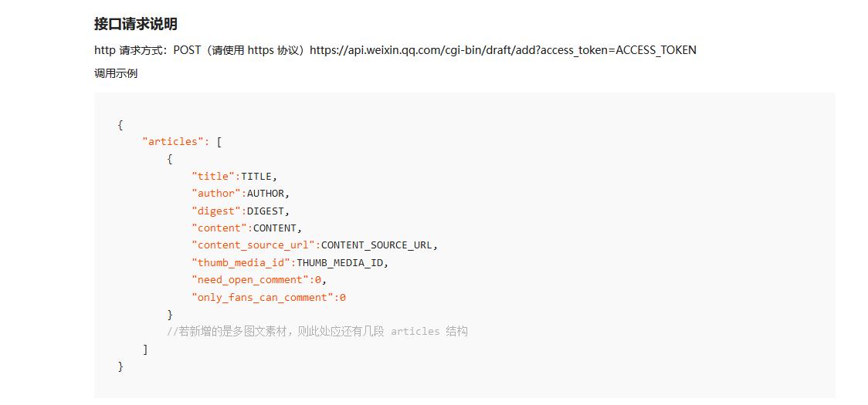This screenshot has height=405, width=868.
Task: Click the 接口请求说明 heading
Action: pos(136,24)
